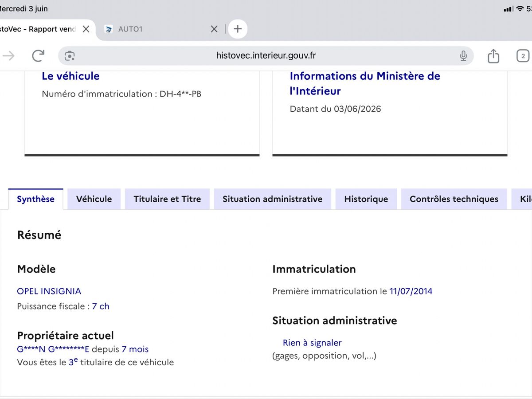The image size is (532, 399).
Task: Go to Contrôles techniques tab
Action: point(454,199)
